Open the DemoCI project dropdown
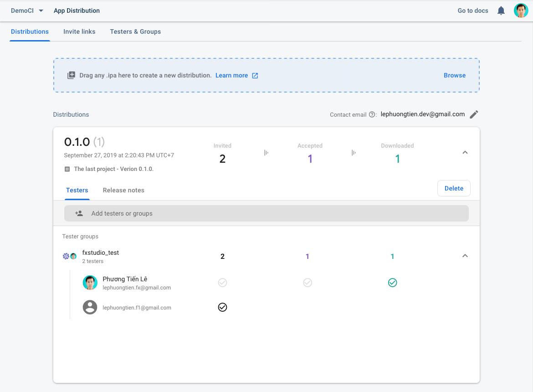 tap(27, 10)
